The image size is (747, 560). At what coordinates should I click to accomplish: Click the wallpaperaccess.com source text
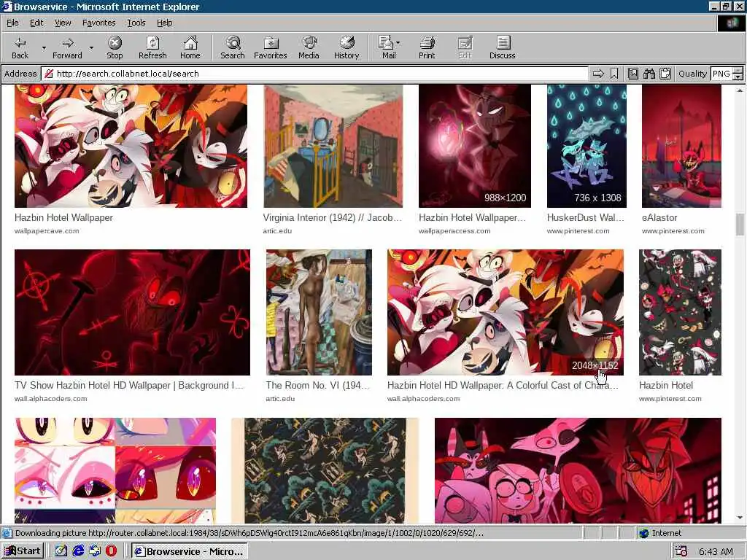[x=454, y=231]
